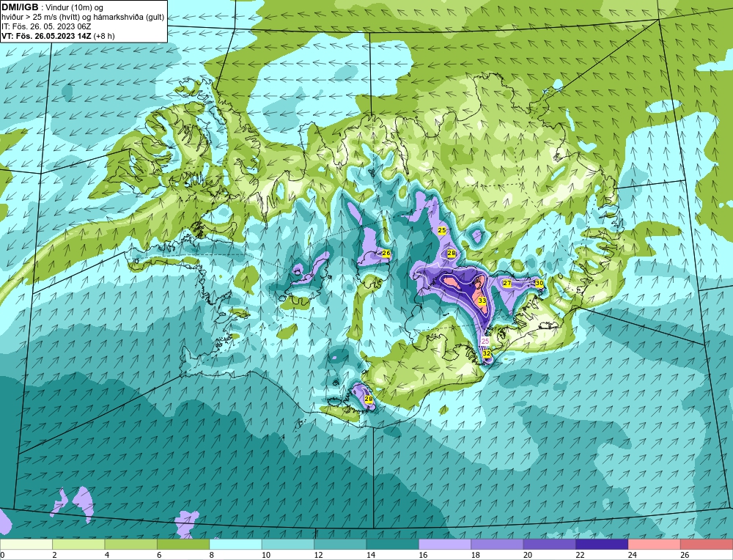Click the yellow 33 maximum gust label

click(x=482, y=301)
